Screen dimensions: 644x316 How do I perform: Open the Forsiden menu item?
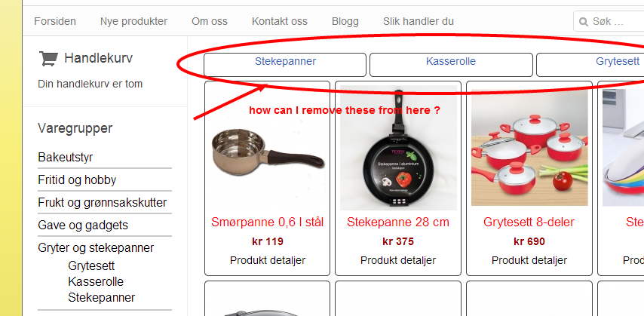[55, 21]
